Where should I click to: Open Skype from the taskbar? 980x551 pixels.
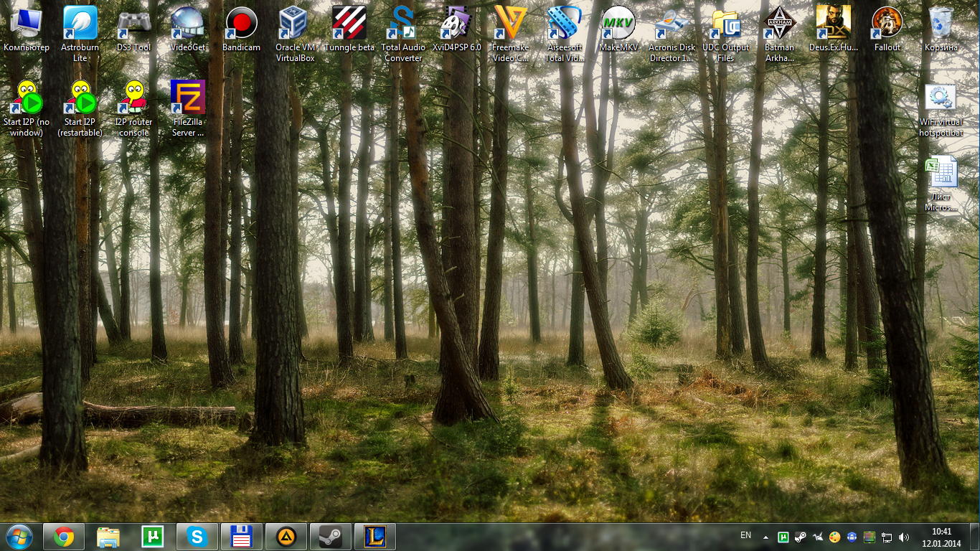coord(197,537)
